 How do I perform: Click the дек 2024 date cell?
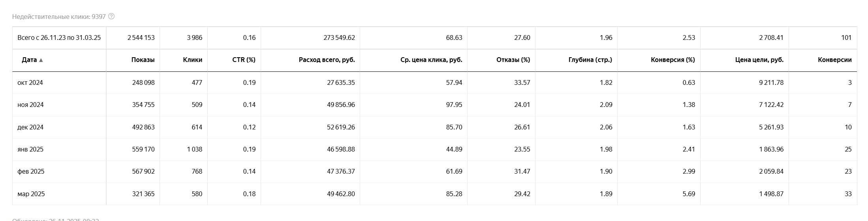click(31, 127)
